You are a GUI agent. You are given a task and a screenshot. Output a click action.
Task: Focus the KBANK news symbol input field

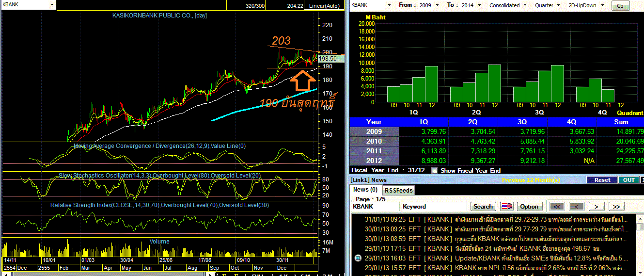click(375, 207)
